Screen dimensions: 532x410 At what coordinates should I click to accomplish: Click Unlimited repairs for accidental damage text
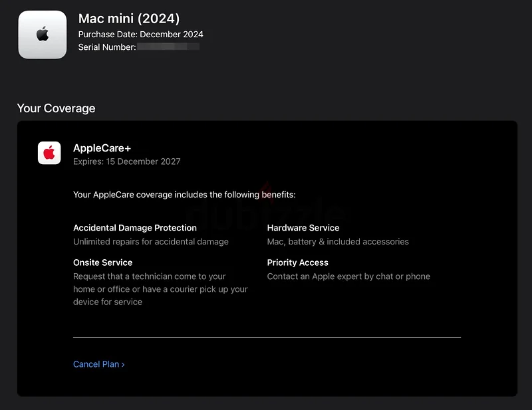click(151, 241)
